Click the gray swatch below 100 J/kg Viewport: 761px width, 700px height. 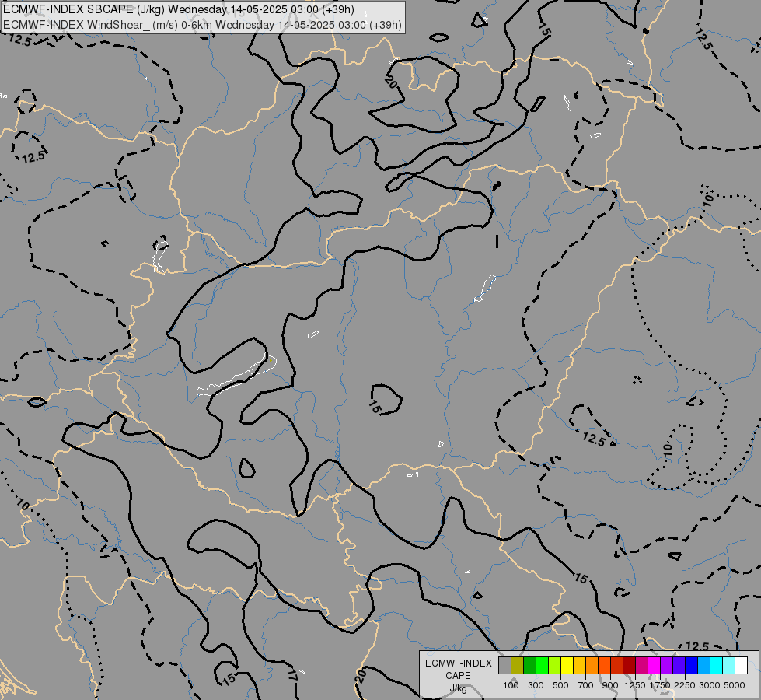(504, 666)
